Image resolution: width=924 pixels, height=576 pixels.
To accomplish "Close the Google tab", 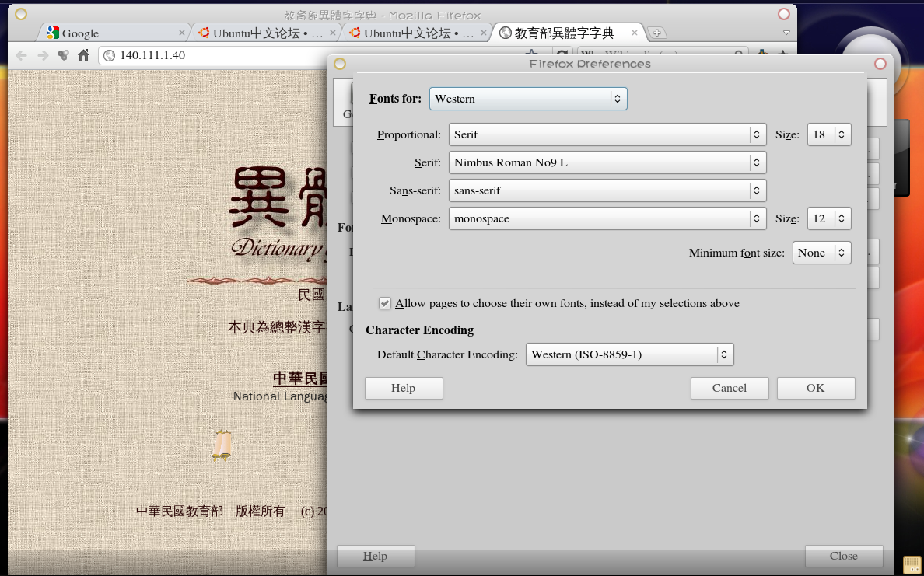I will coord(181,33).
